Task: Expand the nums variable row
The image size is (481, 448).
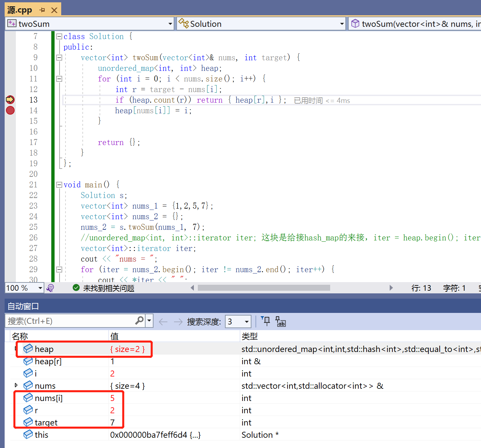Action: 16,385
